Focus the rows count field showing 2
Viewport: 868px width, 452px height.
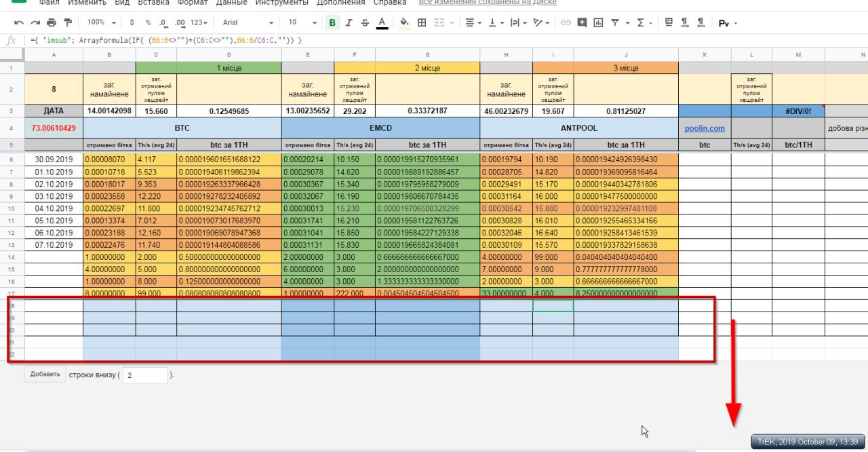tap(145, 375)
